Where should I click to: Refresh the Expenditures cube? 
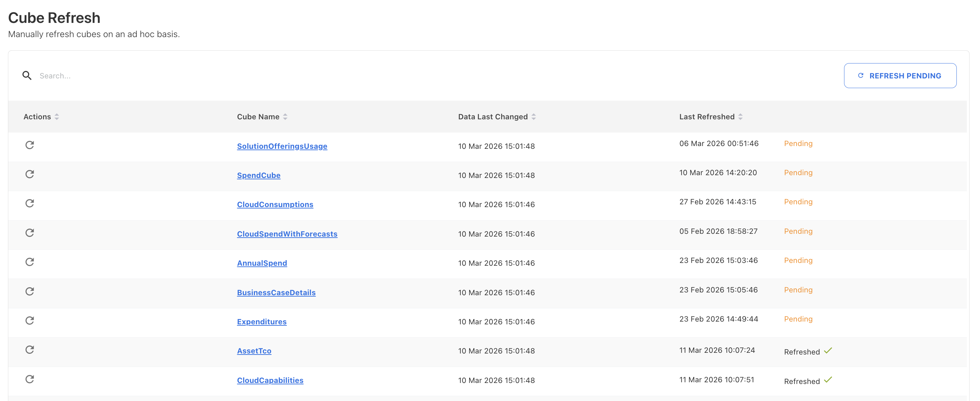coord(30,320)
